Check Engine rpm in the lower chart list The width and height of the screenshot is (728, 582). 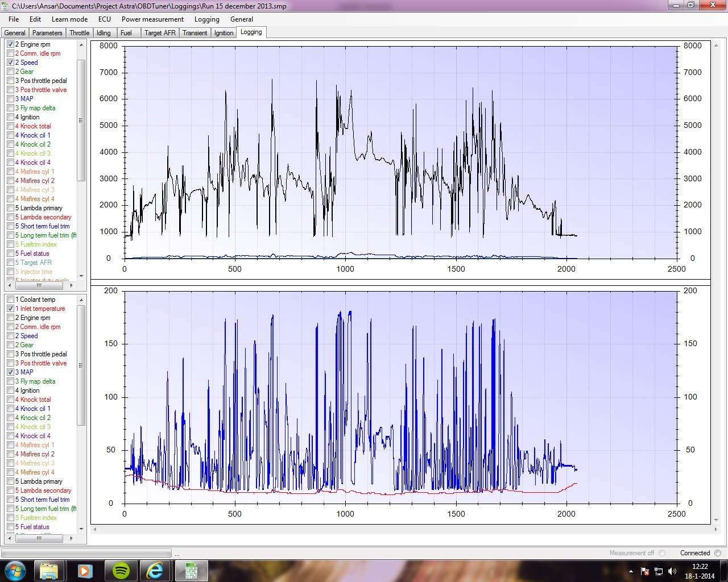(x=10, y=318)
